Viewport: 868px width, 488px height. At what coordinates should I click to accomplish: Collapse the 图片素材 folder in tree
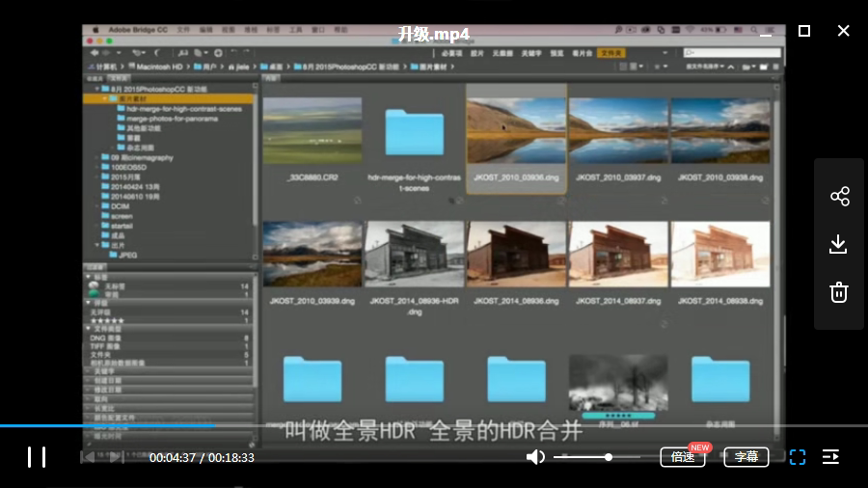[103, 98]
